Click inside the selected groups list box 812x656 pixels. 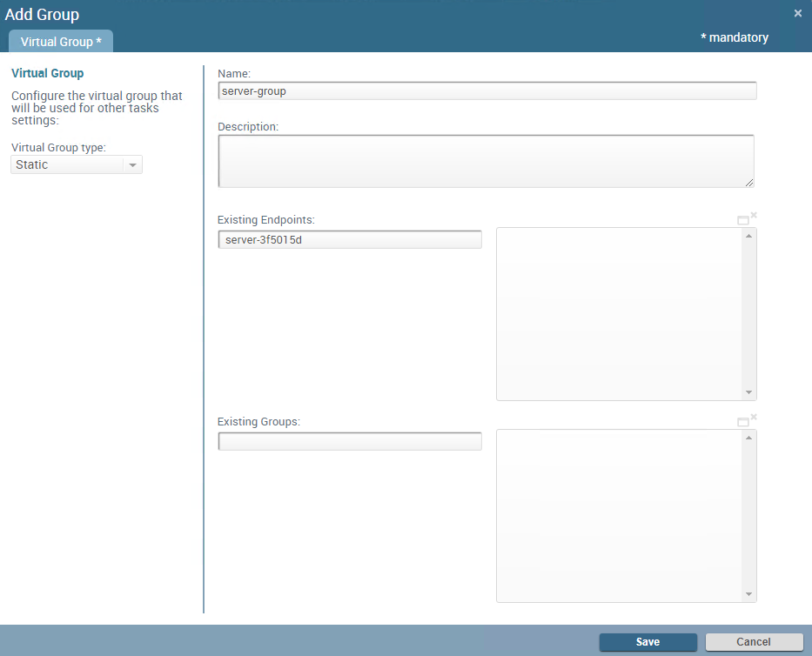click(619, 515)
